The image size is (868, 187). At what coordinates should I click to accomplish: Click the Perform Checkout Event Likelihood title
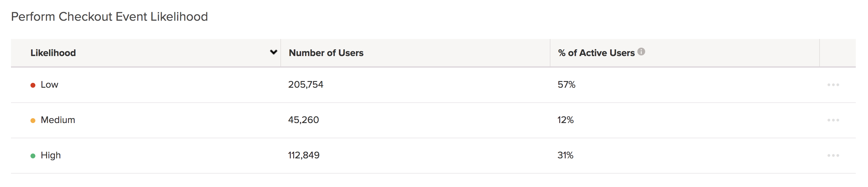pyautogui.click(x=109, y=17)
